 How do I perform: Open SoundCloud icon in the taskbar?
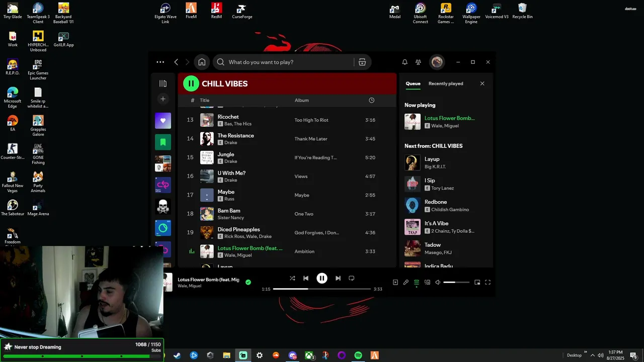(276, 355)
